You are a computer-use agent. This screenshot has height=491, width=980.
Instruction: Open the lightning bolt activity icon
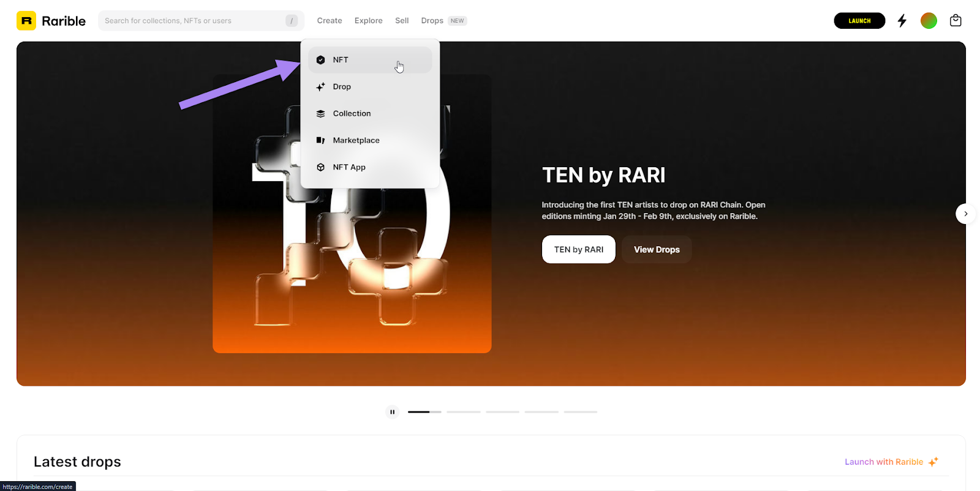(x=902, y=21)
